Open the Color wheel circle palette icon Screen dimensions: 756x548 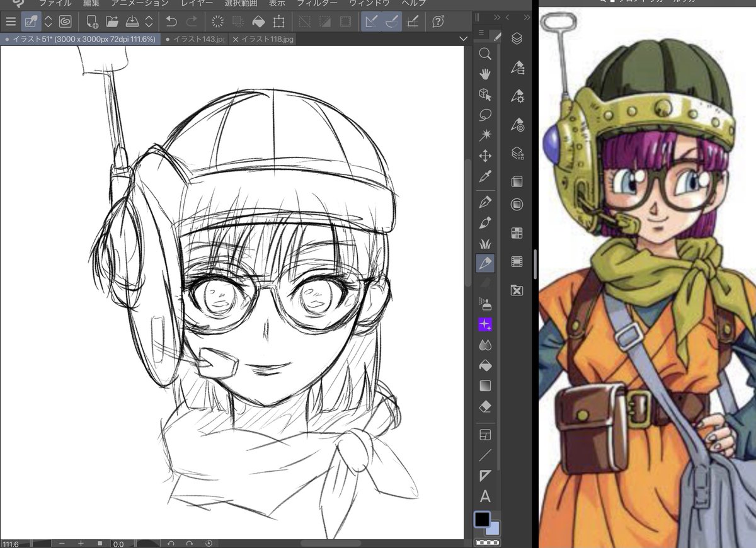517,205
